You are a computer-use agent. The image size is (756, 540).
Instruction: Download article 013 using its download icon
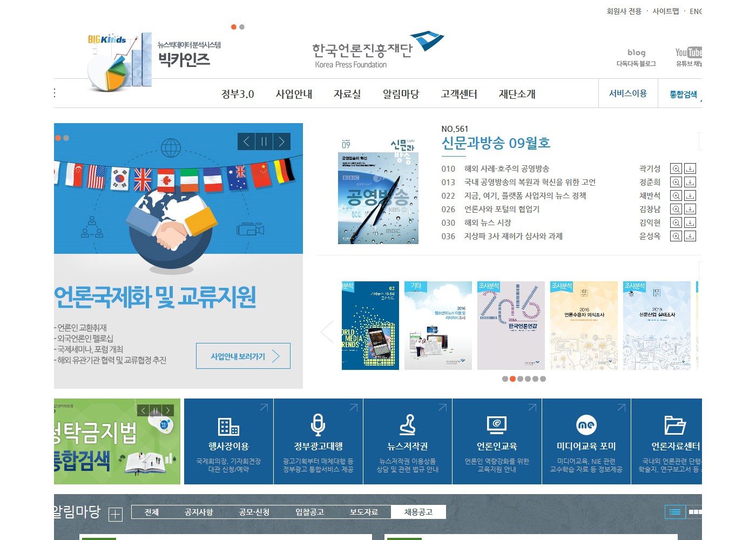click(690, 182)
